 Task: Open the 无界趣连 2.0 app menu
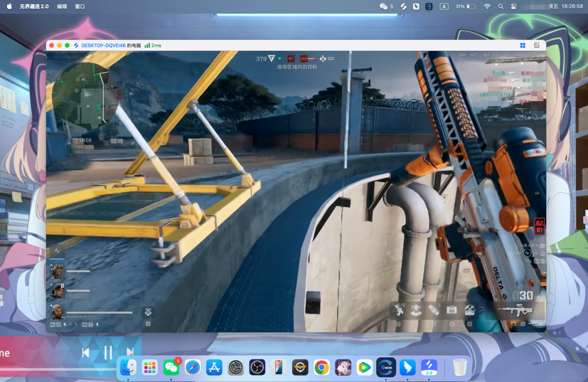point(34,7)
